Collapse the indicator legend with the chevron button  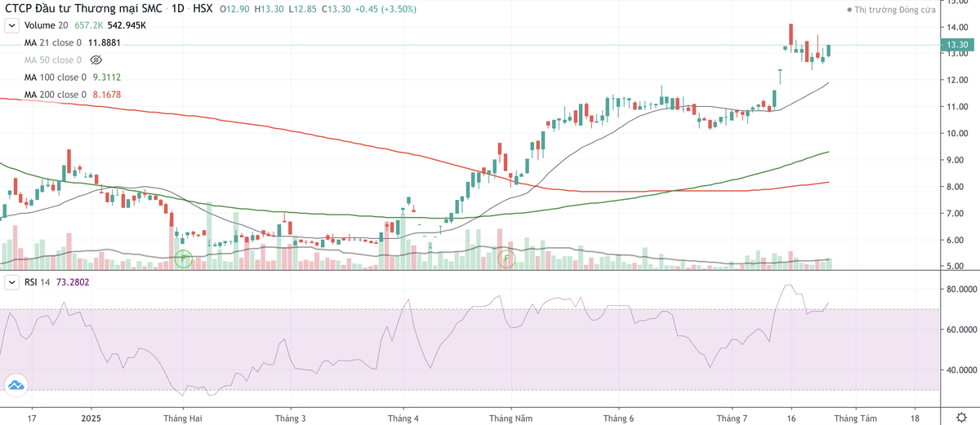tap(11, 25)
